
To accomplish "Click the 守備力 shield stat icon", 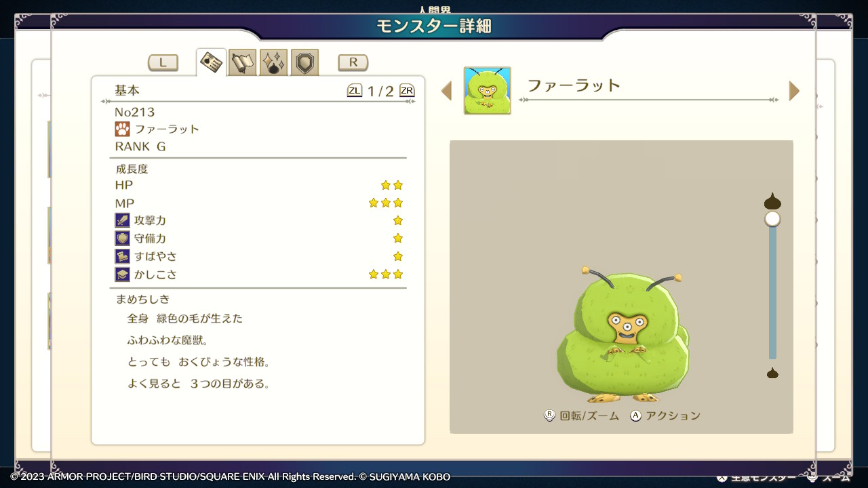I will coord(122,239).
